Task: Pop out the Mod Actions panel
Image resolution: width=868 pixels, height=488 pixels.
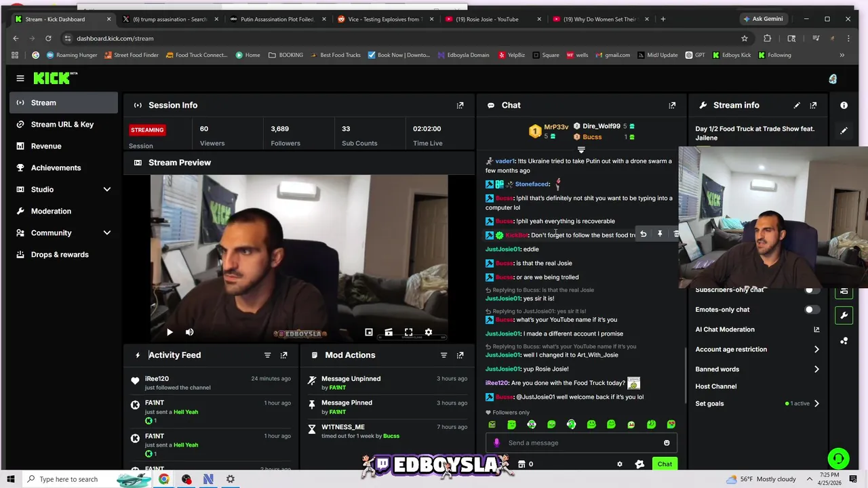Action: (x=460, y=355)
